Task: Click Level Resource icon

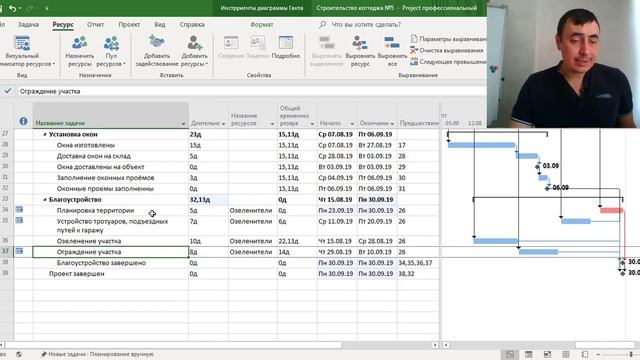Action: (360, 43)
